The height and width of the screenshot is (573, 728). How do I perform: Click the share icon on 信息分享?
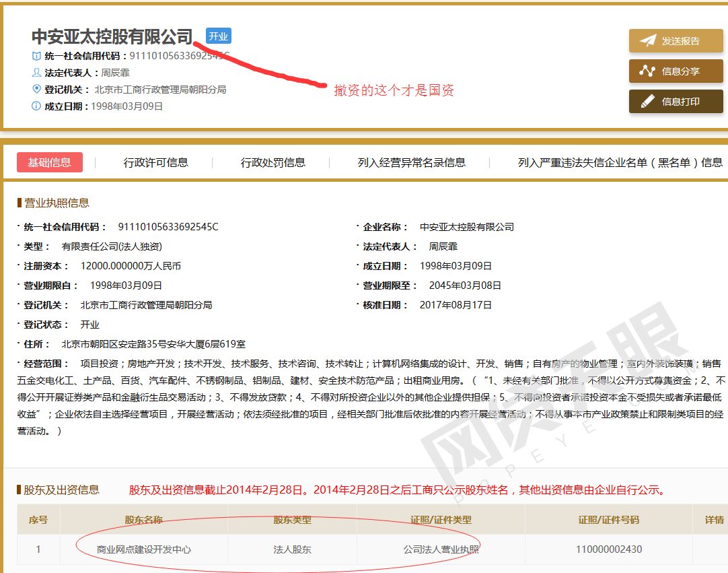click(647, 71)
